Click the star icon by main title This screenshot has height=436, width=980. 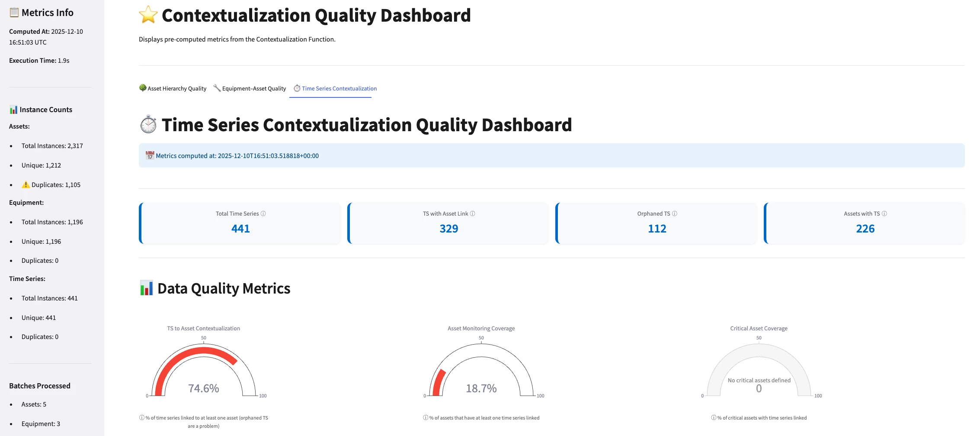148,15
